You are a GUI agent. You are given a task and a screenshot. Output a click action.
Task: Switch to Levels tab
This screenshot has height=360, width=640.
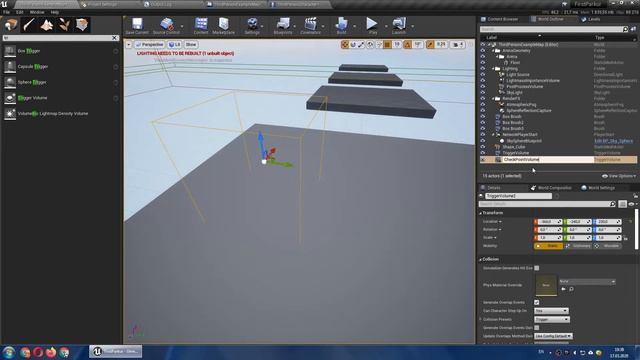591,19
